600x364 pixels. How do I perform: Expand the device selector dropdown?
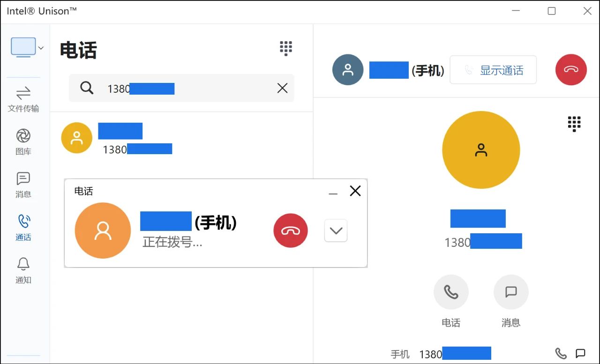pyautogui.click(x=27, y=47)
